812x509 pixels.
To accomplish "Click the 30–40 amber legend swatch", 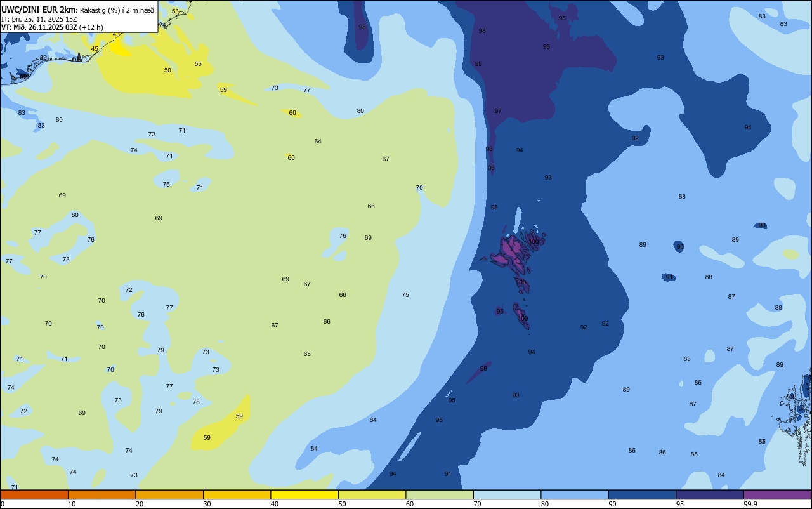I will pyautogui.click(x=237, y=494).
